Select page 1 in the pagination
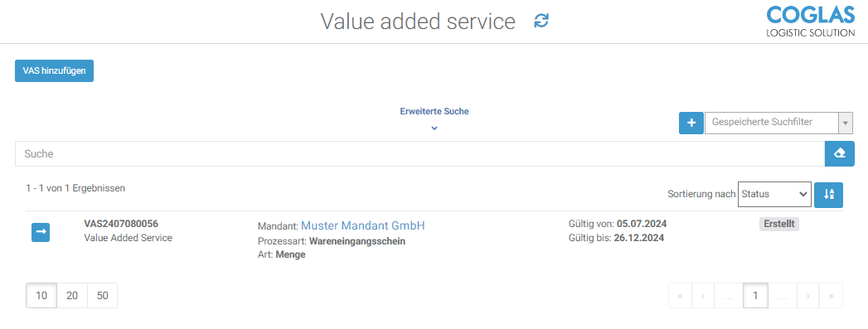The image size is (868, 329). click(x=755, y=296)
